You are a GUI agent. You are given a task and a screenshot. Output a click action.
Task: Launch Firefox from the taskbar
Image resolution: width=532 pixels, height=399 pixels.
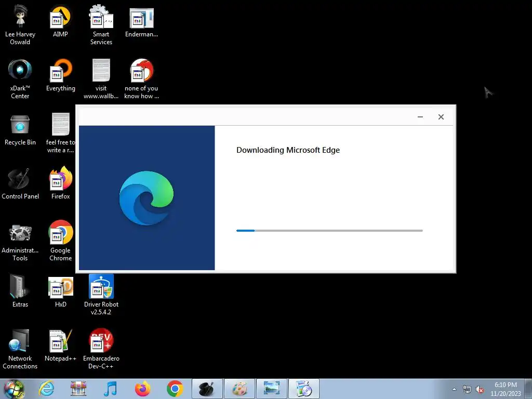click(x=142, y=389)
